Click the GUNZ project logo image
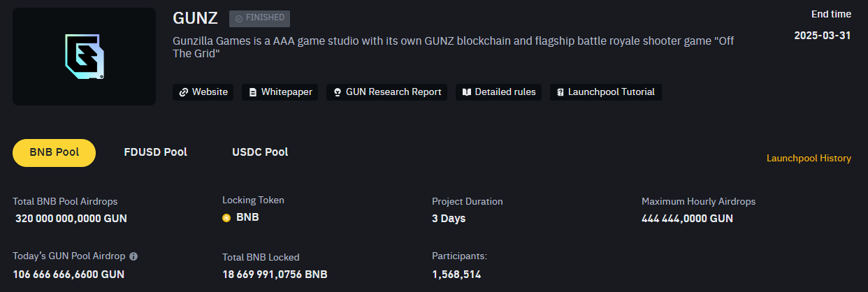This screenshot has width=868, height=292. [x=84, y=57]
